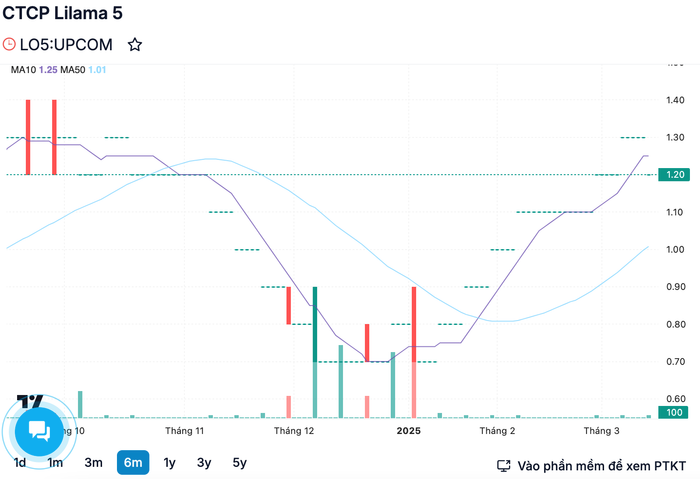This screenshot has width=700, height=479.
Task: Show the 3y price history
Action: coord(204,462)
